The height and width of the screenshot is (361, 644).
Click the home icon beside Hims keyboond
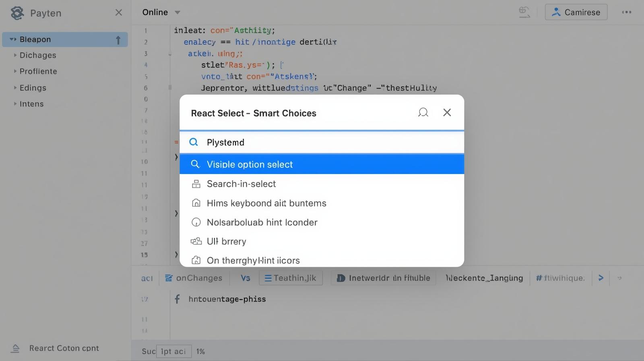tap(196, 203)
